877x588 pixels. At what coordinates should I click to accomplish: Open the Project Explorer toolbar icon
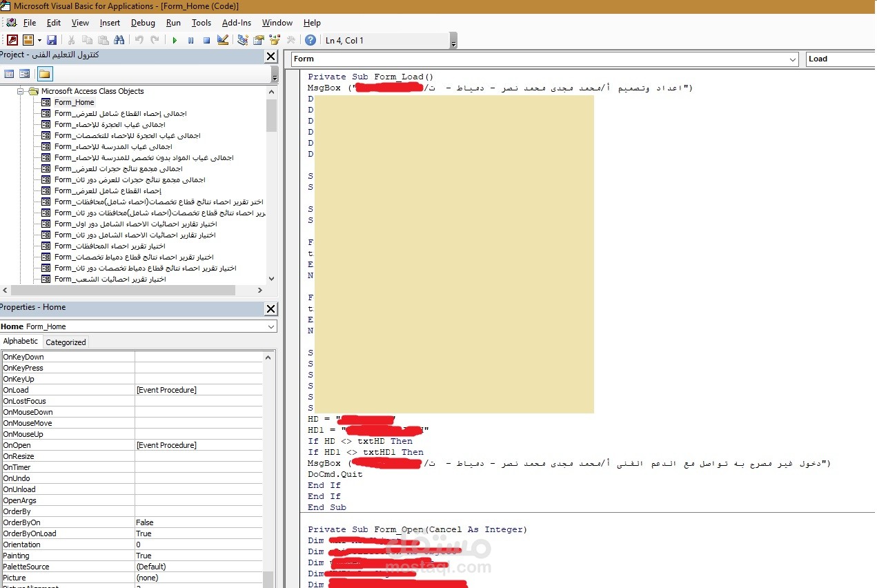click(243, 40)
